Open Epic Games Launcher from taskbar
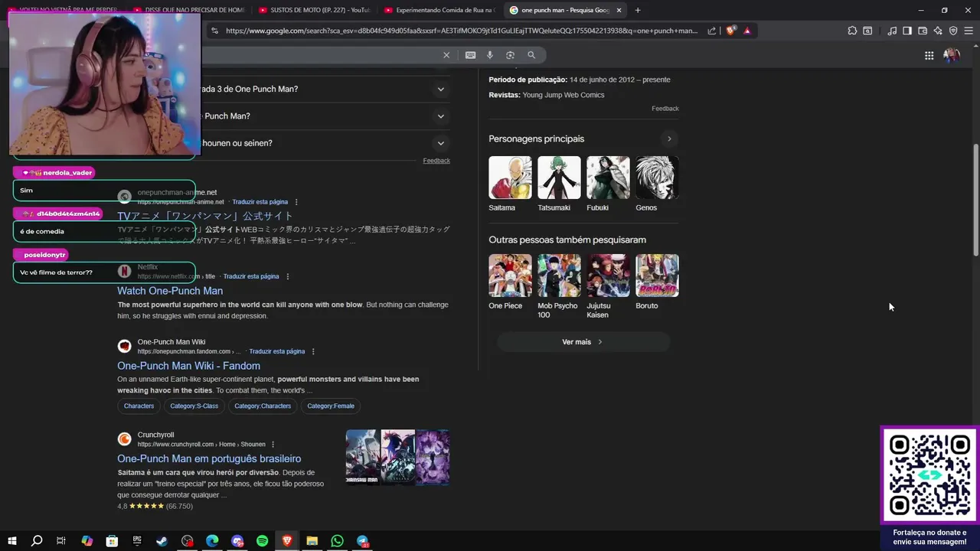The height and width of the screenshot is (551, 980). pos(137,541)
